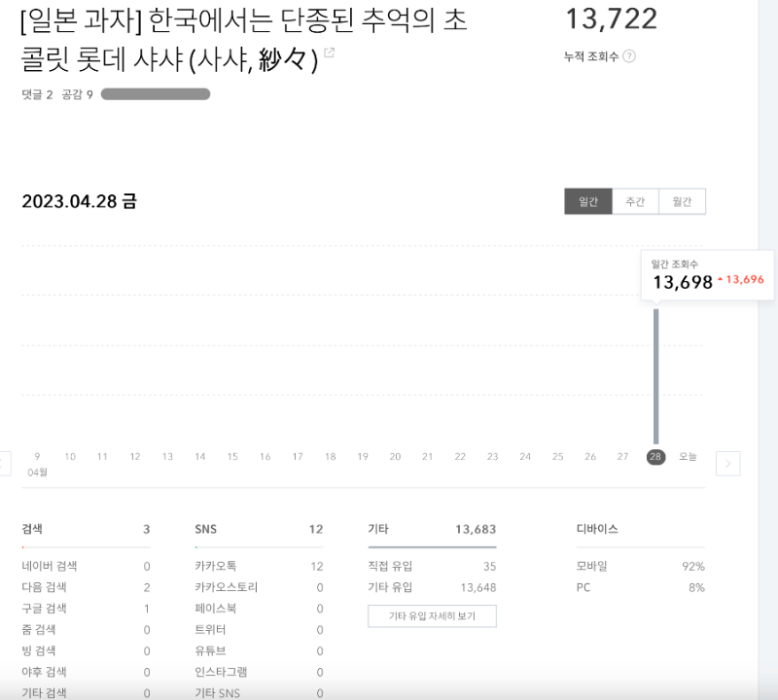Click the 기타 유입 value 13,648

coord(477,588)
